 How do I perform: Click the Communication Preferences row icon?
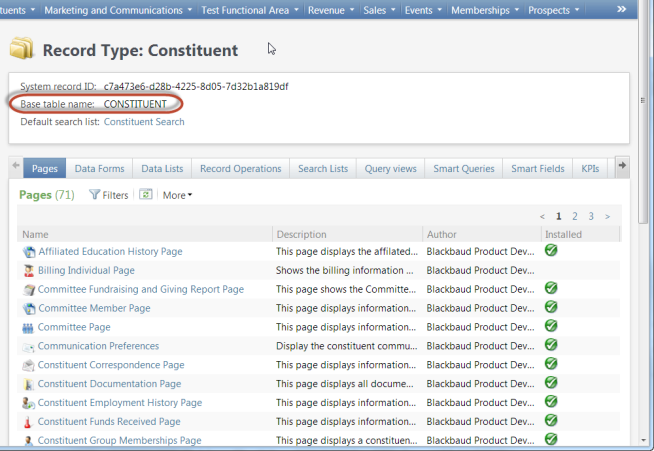29,347
